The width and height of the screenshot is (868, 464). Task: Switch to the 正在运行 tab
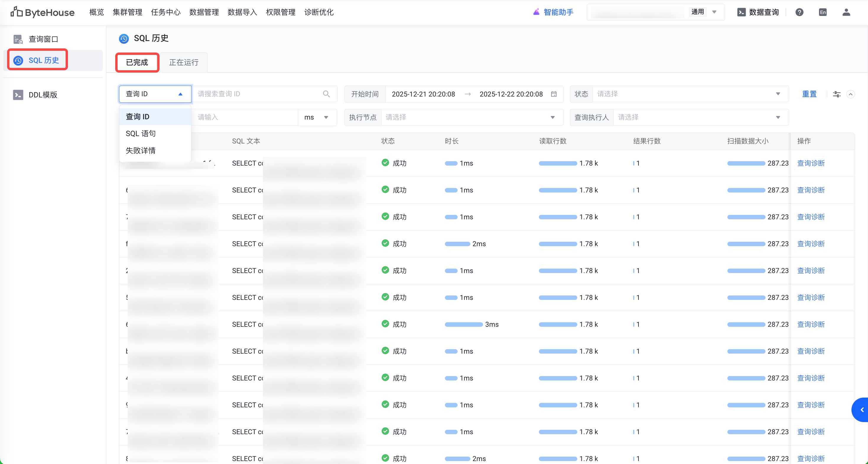[184, 62]
